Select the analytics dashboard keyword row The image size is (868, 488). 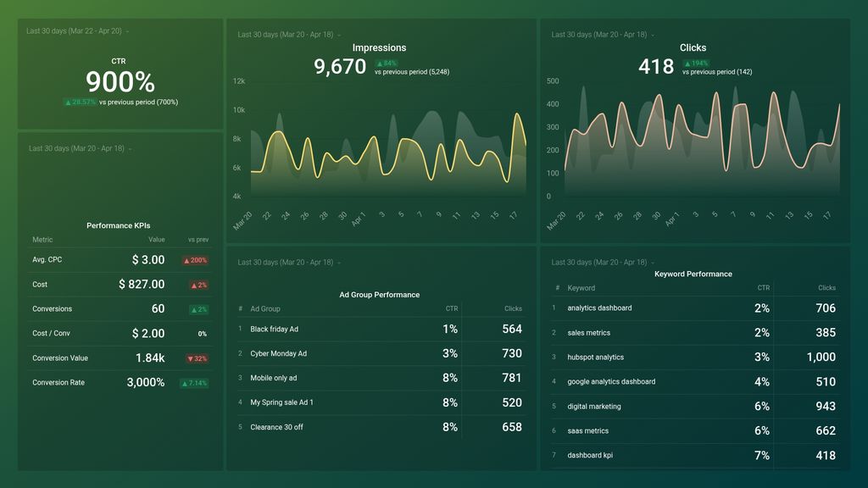(x=602, y=308)
